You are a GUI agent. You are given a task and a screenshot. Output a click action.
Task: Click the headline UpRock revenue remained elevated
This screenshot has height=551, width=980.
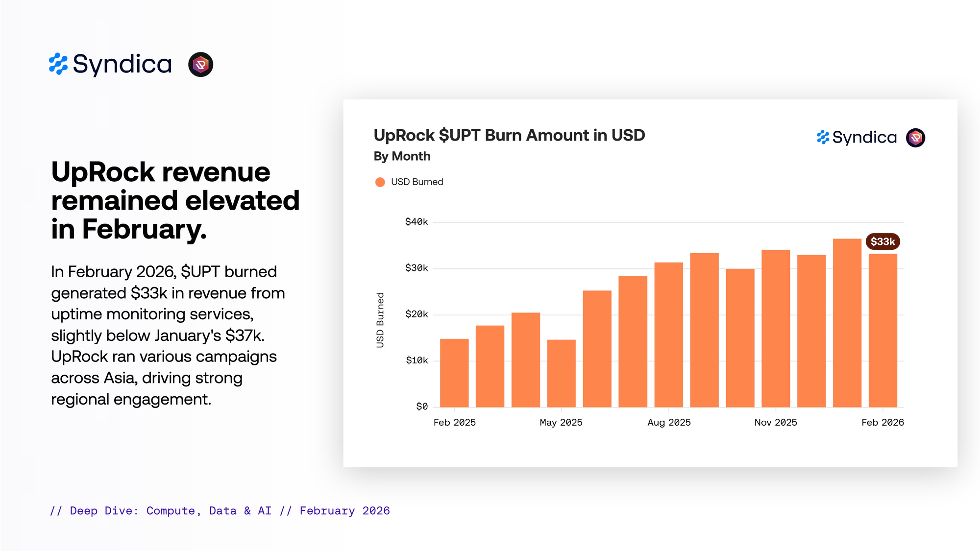click(x=175, y=200)
